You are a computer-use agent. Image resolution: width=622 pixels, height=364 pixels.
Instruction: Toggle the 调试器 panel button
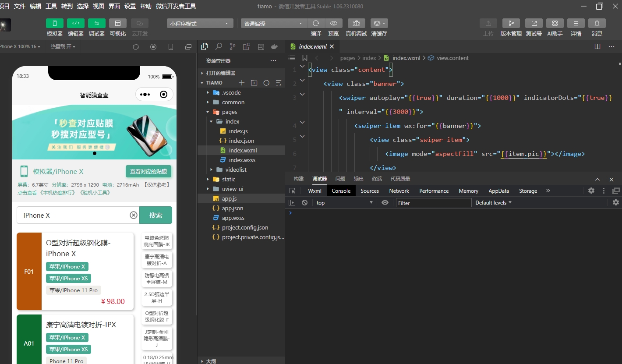pos(96,23)
